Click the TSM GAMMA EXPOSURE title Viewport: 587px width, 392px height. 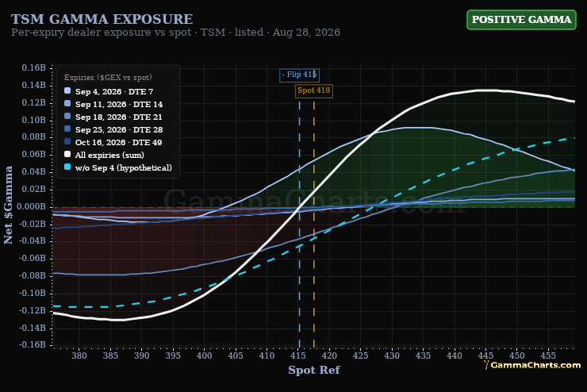tap(102, 19)
